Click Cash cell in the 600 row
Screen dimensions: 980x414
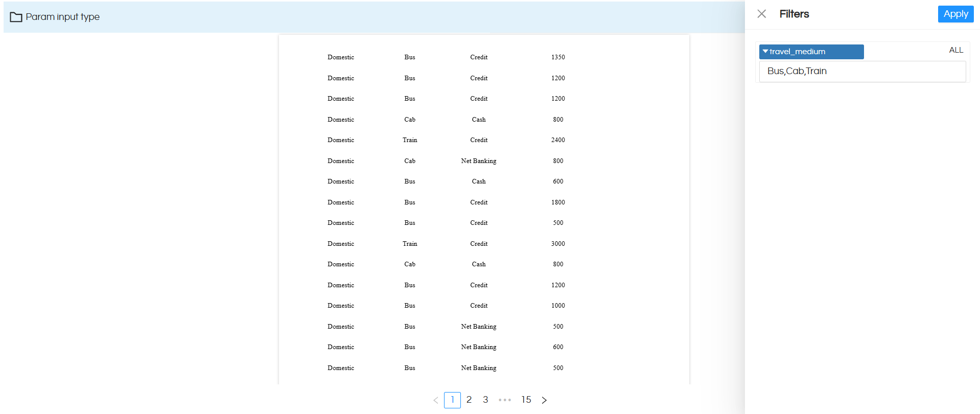click(479, 181)
